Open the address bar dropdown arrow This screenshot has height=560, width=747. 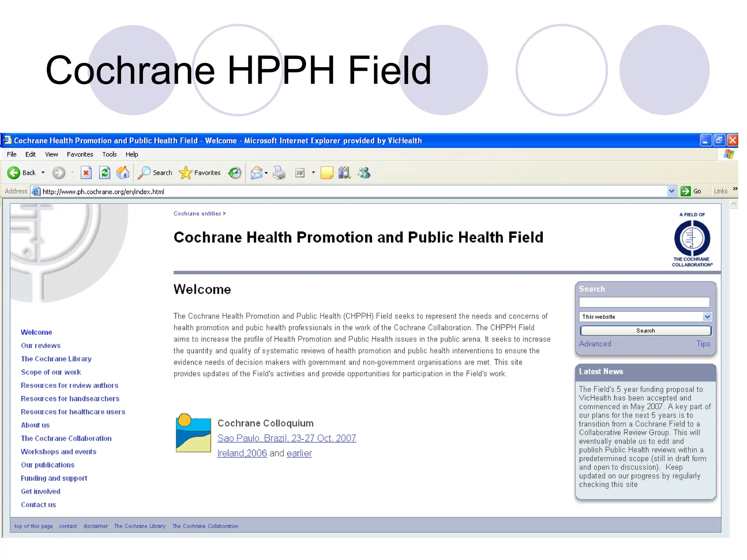click(x=671, y=191)
